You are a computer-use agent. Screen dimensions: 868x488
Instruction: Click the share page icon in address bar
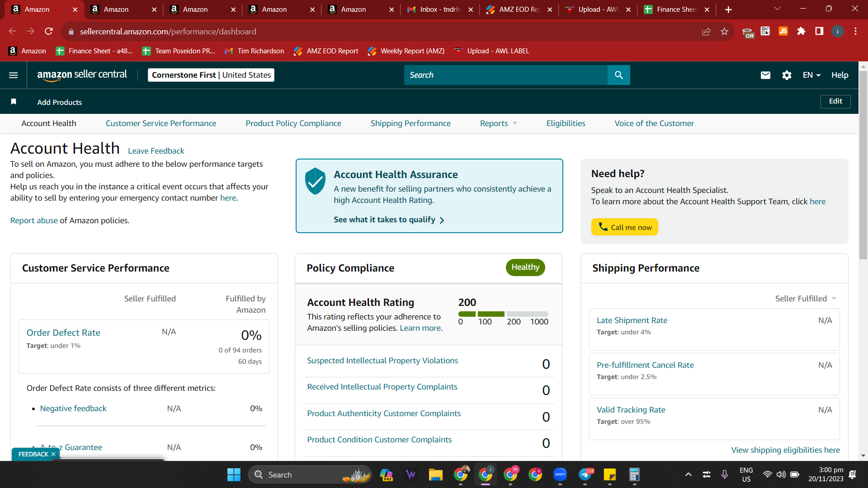coord(706,31)
